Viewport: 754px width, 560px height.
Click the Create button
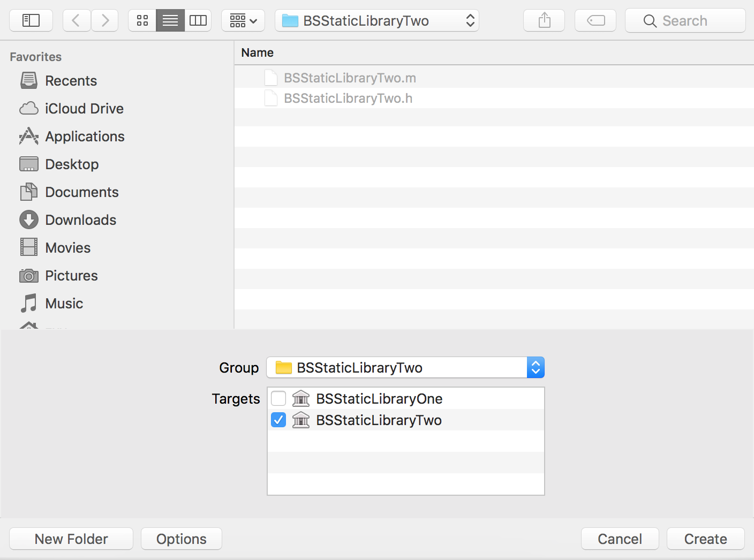click(706, 539)
